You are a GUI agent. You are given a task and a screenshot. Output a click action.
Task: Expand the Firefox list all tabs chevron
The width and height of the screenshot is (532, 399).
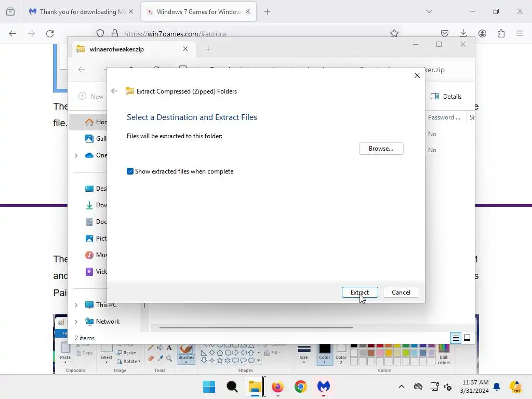pyautogui.click(x=429, y=11)
